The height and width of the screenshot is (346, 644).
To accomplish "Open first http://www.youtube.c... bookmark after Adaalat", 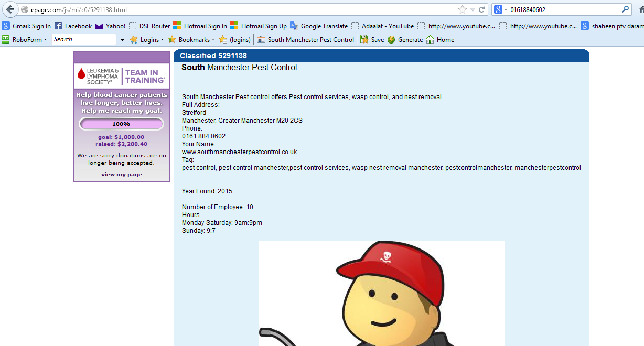I will click(456, 26).
